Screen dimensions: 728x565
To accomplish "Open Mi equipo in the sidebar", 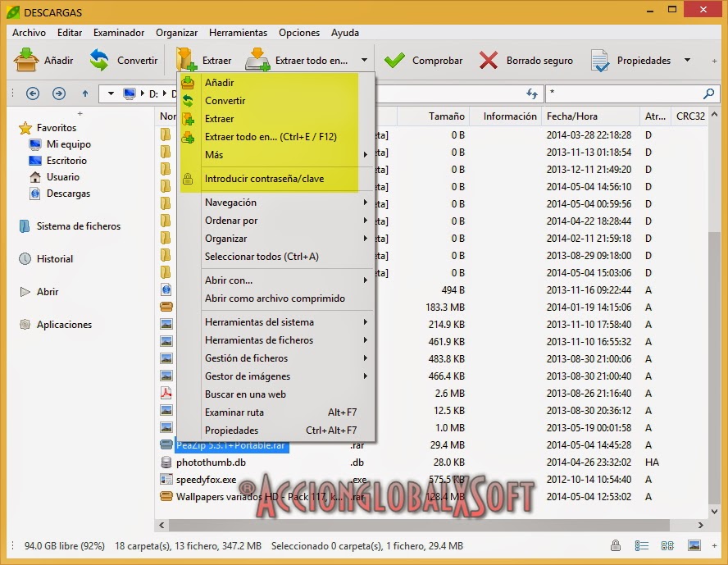I will pos(69,144).
